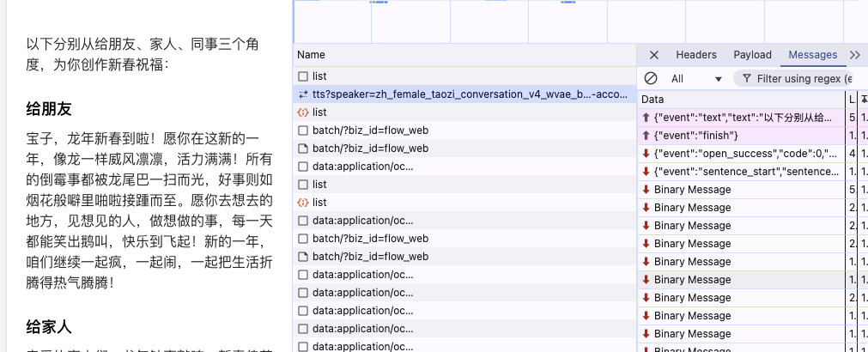
Task: Show more tabs with double chevron
Action: tap(855, 55)
